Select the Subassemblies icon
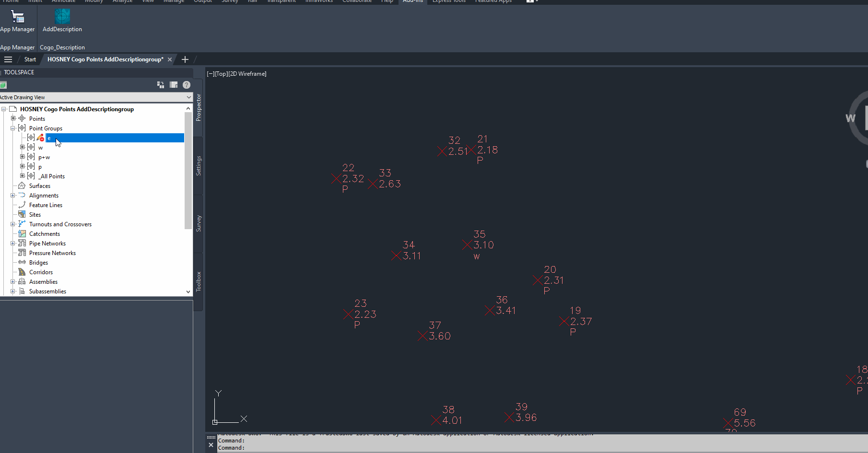Viewport: 868px width, 453px height. click(22, 291)
